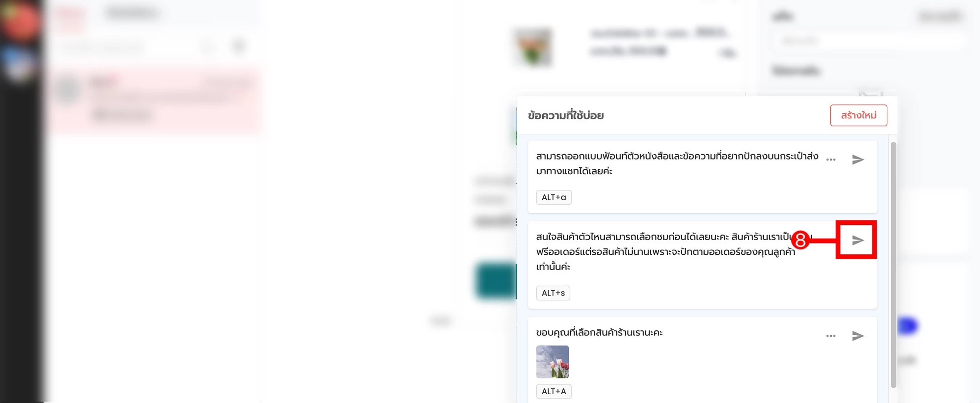
Task: Select the font design quick reply text
Action: (x=677, y=163)
